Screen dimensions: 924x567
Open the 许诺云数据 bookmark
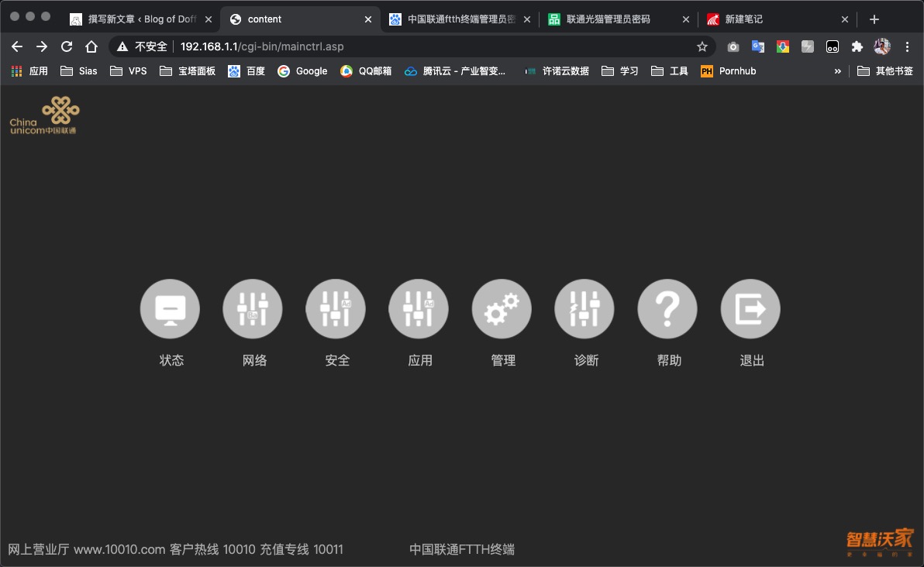557,71
